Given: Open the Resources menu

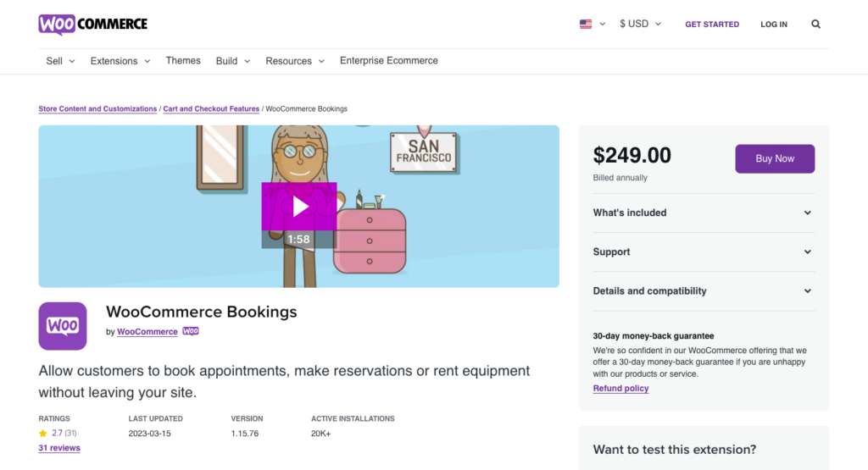Looking at the screenshot, I should click(x=294, y=61).
